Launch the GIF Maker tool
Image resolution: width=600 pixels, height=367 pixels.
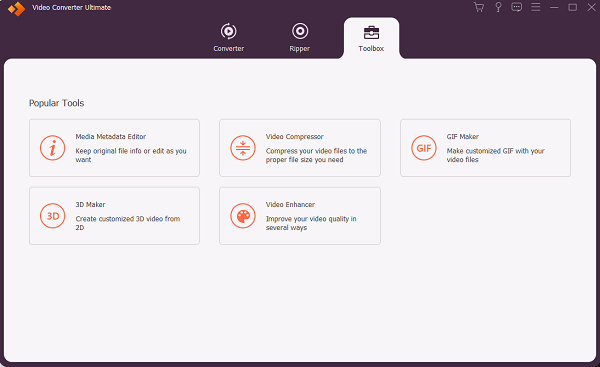485,148
